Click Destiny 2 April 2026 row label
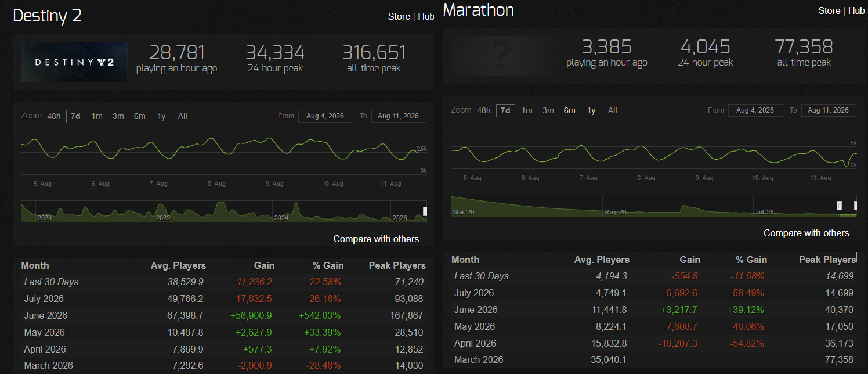 45,349
